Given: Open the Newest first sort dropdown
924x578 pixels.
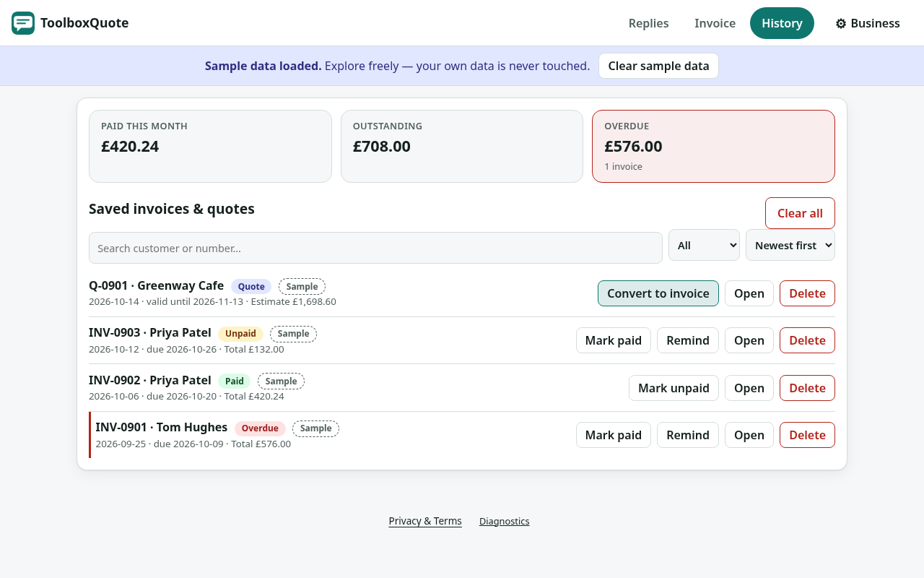Looking at the screenshot, I should 790,245.
